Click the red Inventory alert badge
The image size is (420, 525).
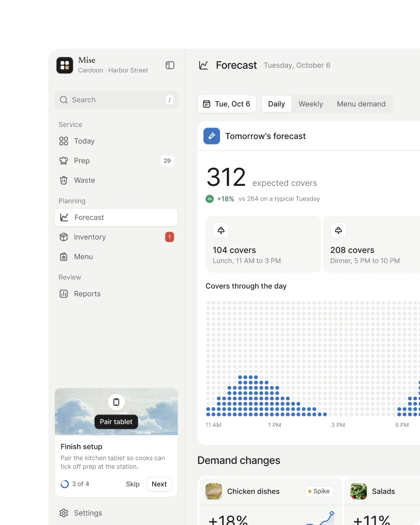[x=169, y=237]
